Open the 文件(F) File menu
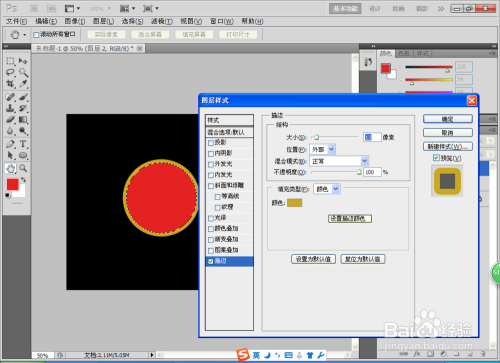 point(16,21)
